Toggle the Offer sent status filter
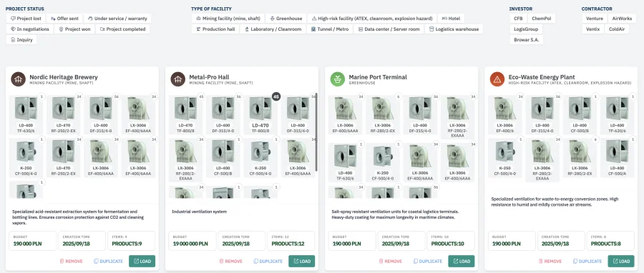The image size is (644, 273). (64, 19)
